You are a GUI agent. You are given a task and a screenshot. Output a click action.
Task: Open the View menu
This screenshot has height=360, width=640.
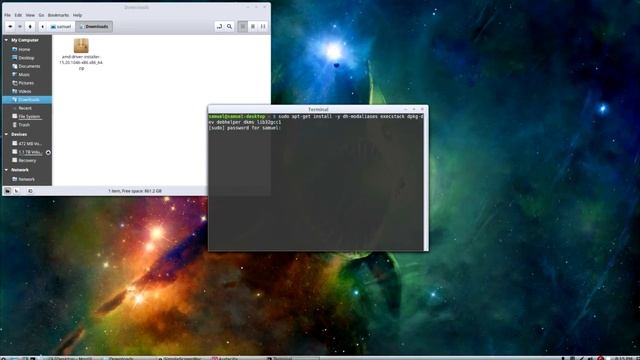pyautogui.click(x=30, y=15)
